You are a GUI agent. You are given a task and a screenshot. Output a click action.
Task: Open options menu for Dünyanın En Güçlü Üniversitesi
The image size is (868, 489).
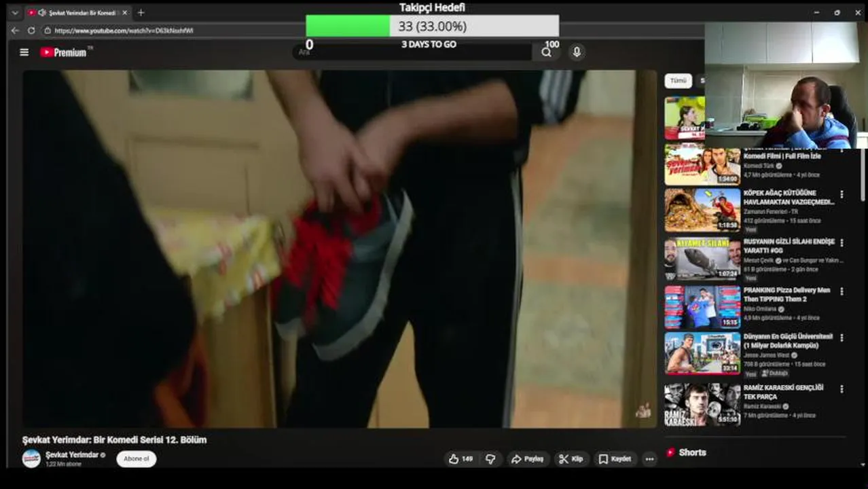[x=842, y=338]
